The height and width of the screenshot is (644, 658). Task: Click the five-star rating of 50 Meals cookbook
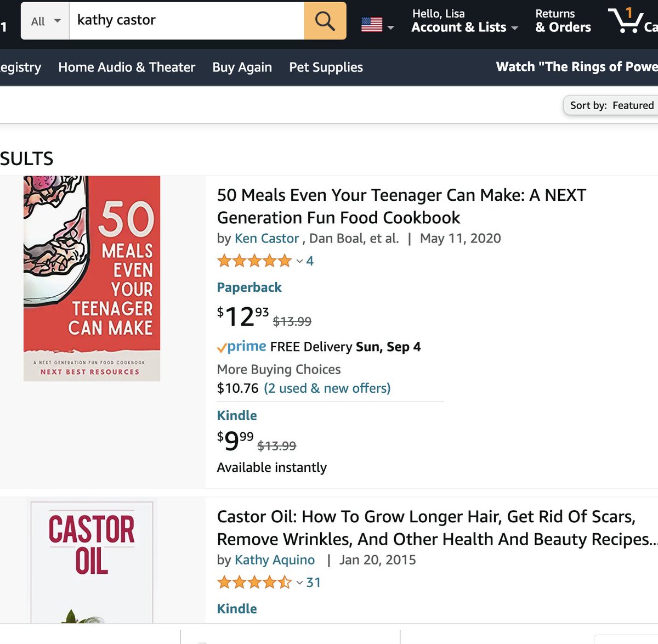pos(254,261)
